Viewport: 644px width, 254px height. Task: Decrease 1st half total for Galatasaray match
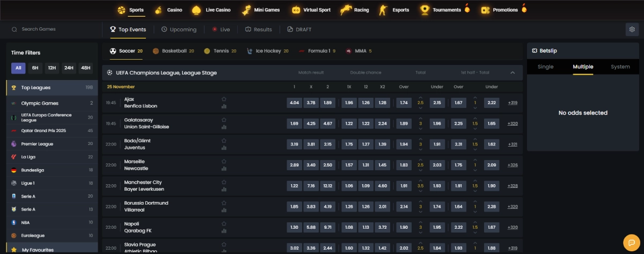(x=475, y=128)
